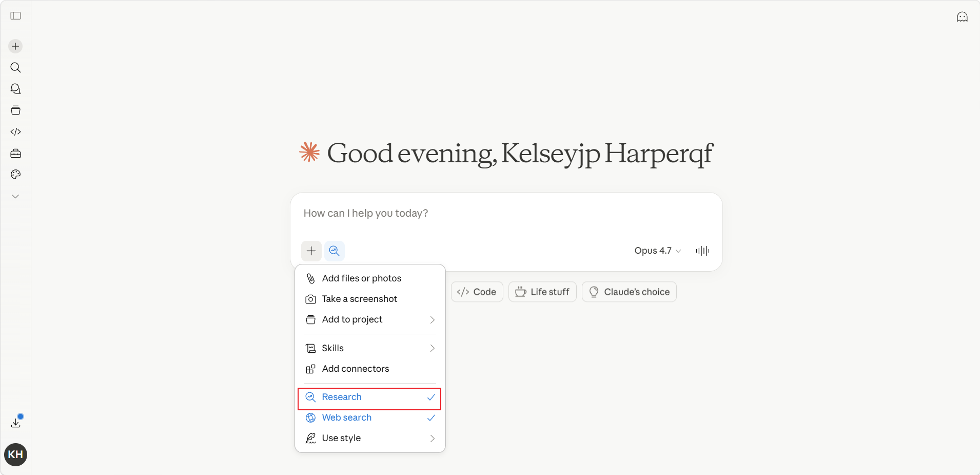Turn off Web search in the menu
This screenshot has width=980, height=475.
tap(370, 417)
